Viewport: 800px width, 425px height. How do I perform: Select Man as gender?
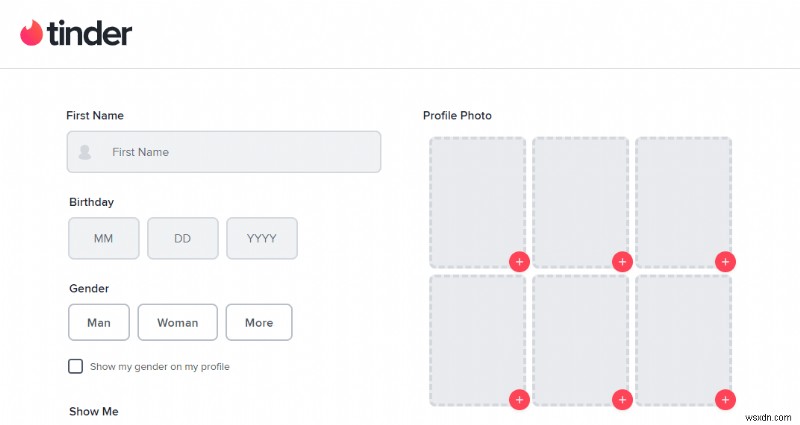tap(99, 323)
